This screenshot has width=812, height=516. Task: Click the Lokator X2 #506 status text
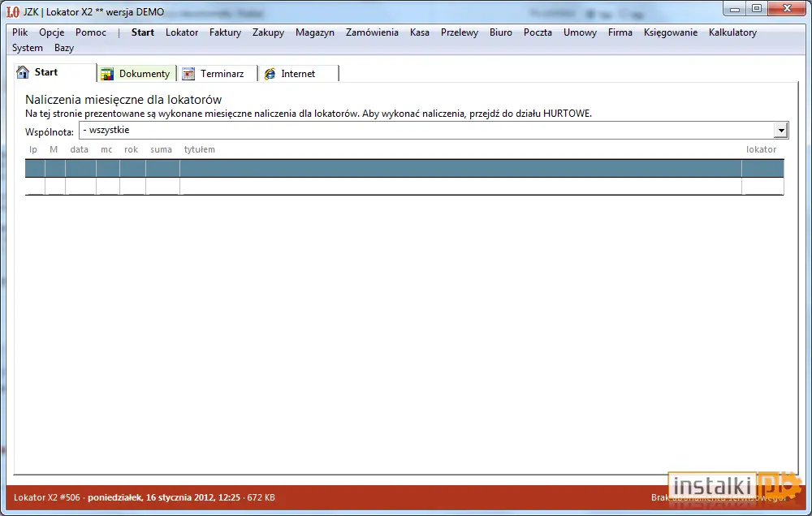click(x=47, y=497)
